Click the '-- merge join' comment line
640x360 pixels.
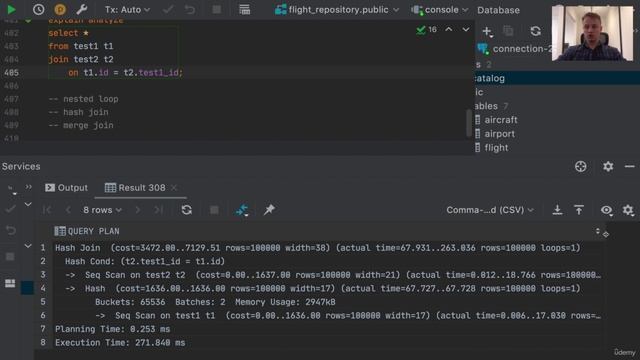click(81, 125)
